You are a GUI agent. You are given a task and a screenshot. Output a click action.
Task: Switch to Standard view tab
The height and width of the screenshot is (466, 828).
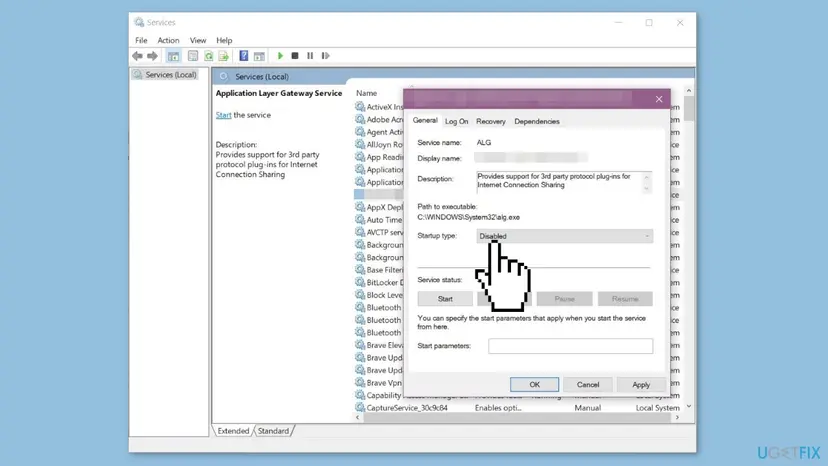pyautogui.click(x=274, y=431)
